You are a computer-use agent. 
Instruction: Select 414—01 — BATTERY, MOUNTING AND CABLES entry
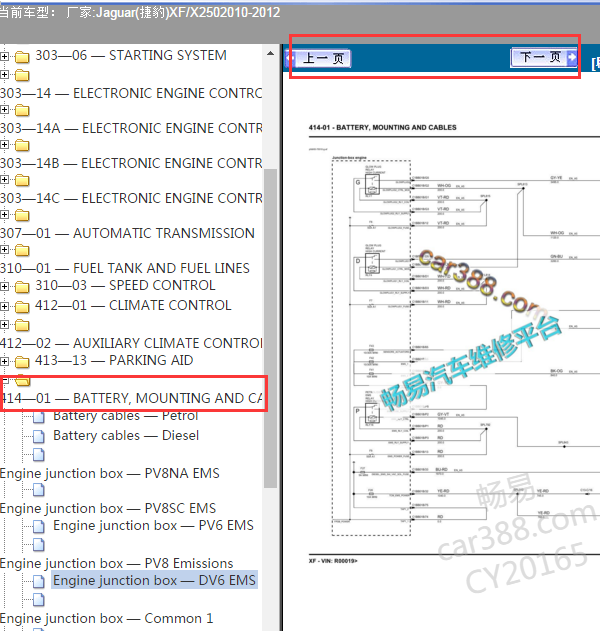pyautogui.click(x=132, y=398)
